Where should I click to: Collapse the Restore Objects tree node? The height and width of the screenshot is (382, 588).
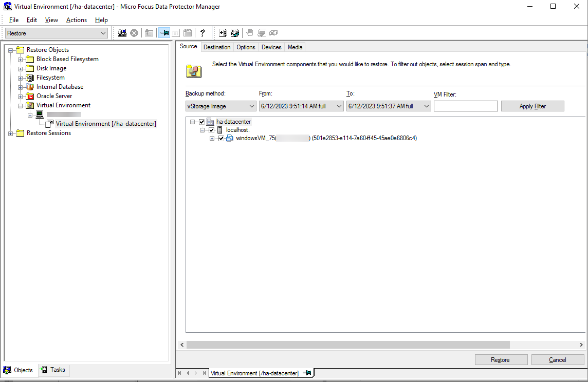pos(10,50)
